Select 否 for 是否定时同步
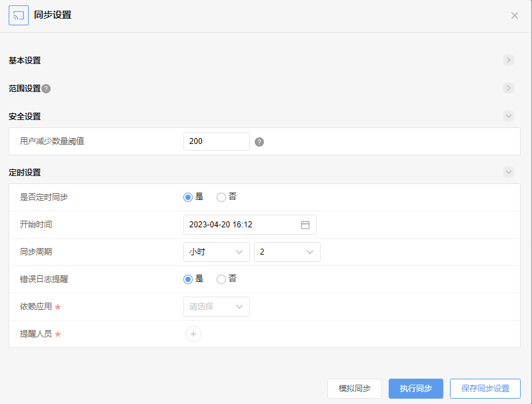Screen dimensions: 532x404 [221, 197]
